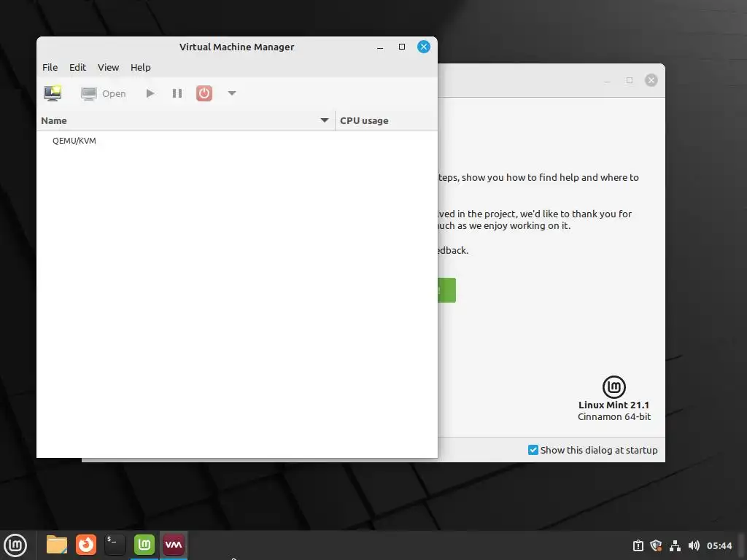Viewport: 747px width, 560px height.
Task: Shut down the virtual machine power icon
Action: click(204, 93)
